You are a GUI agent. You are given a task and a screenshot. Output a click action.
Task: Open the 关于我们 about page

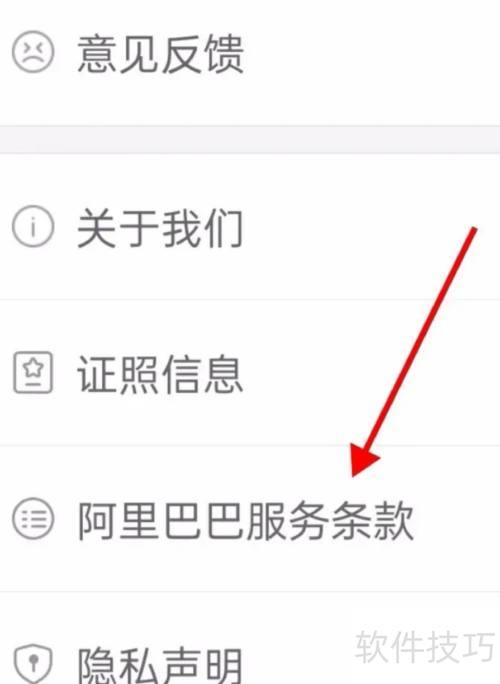click(x=250, y=227)
